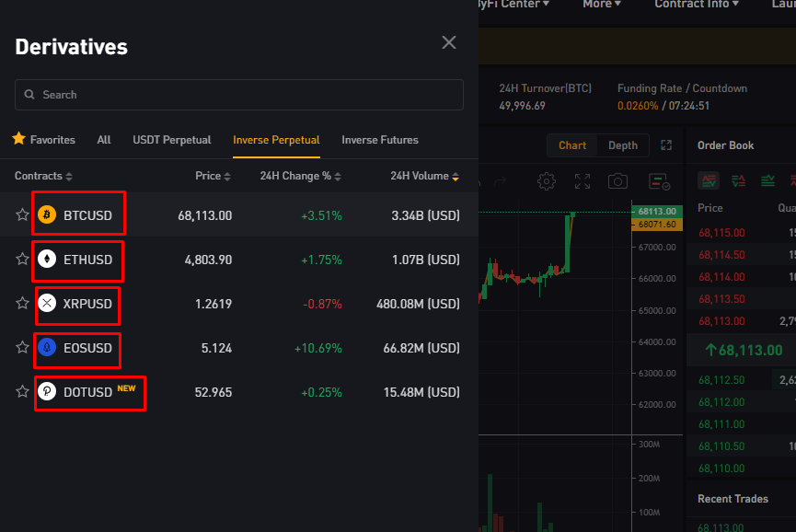The image size is (796, 532).
Task: Favorite the BTCUSD contract star
Action: (22, 214)
